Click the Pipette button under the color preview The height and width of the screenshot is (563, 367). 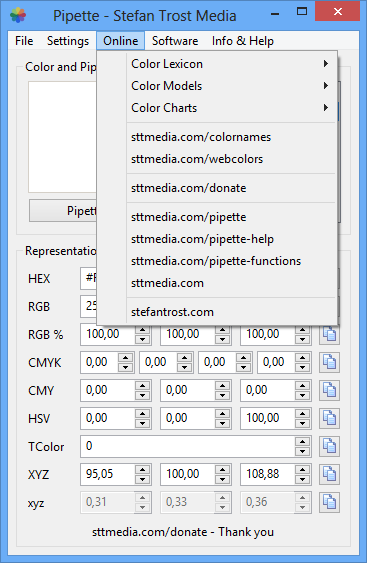[63, 211]
